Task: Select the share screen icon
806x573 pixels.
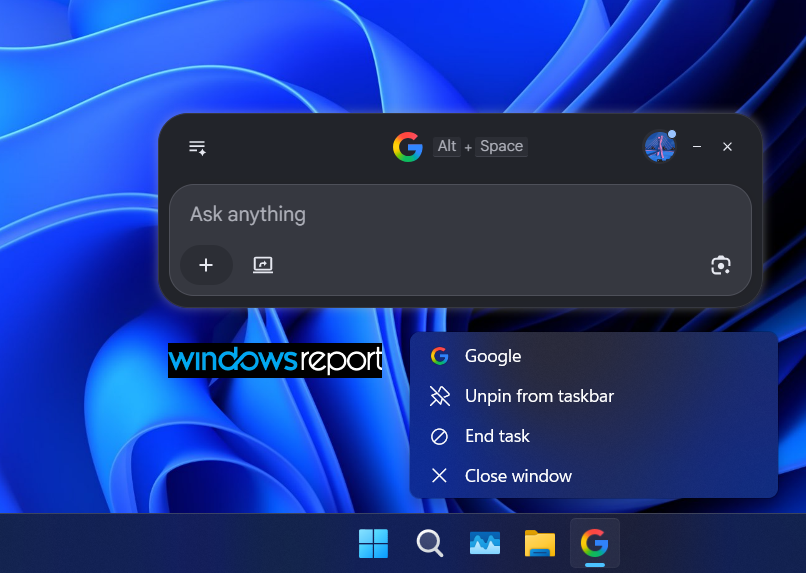Action: 263,265
